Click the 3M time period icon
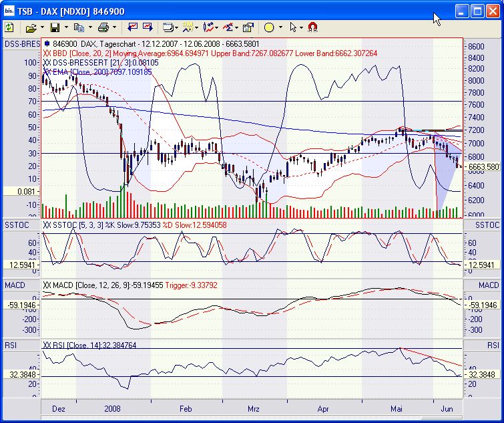Screen dimensions: 504x423 (188, 27)
